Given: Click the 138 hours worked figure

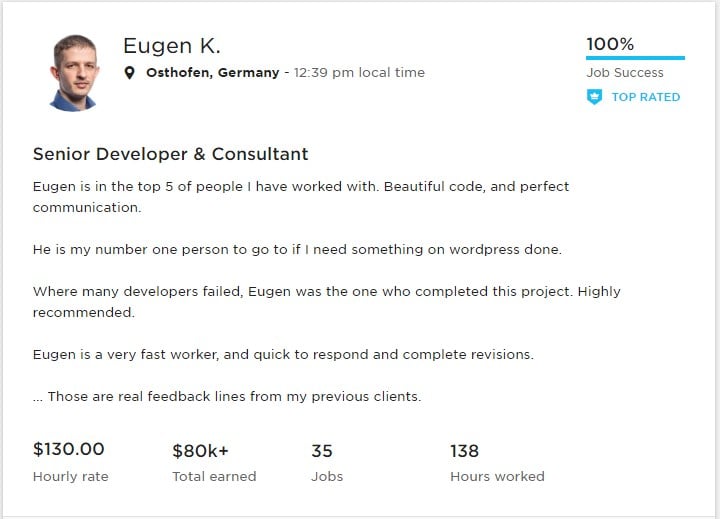Looking at the screenshot, I should pyautogui.click(x=464, y=451).
